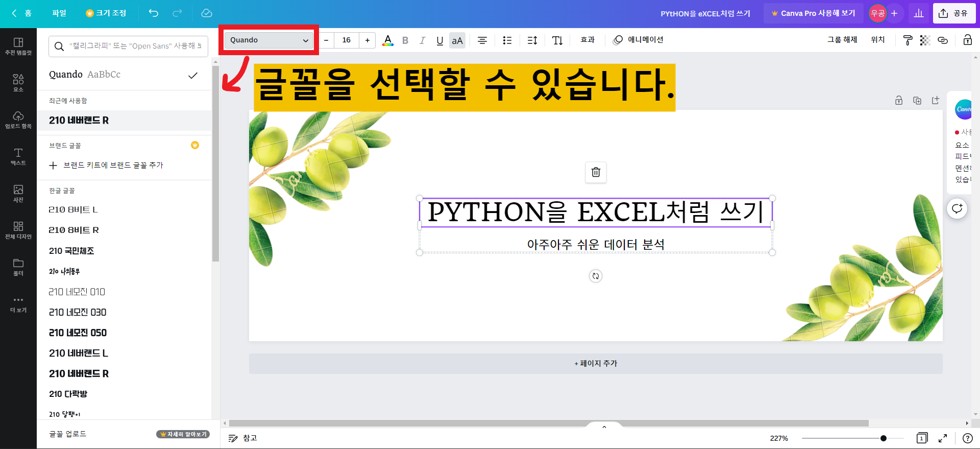Viewport: 980px width, 449px height.
Task: Click the lock icon in toolbar
Action: [967, 40]
